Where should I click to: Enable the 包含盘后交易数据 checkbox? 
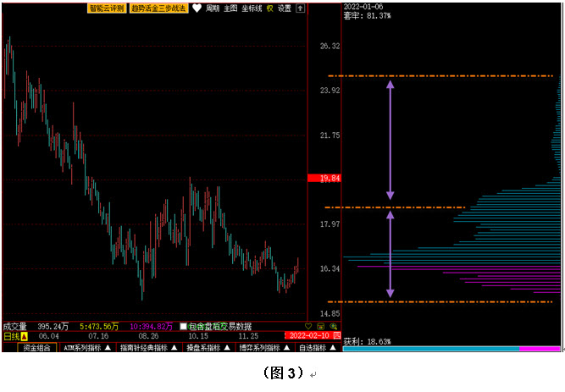coord(184,326)
